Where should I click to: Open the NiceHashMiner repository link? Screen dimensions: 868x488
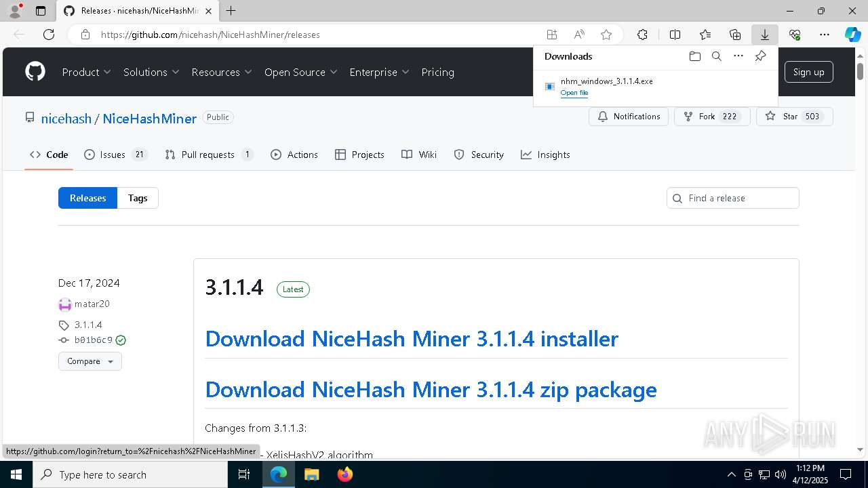[x=150, y=119]
